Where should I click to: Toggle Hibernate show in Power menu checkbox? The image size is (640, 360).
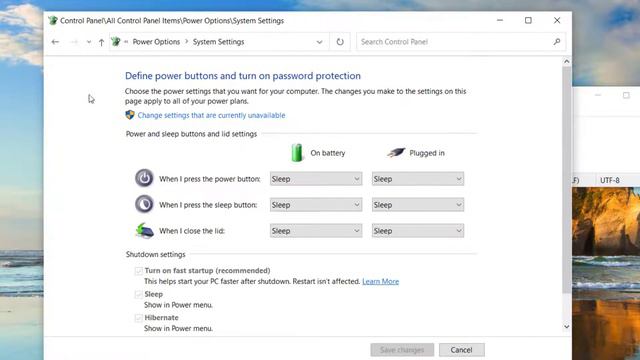coord(139,318)
